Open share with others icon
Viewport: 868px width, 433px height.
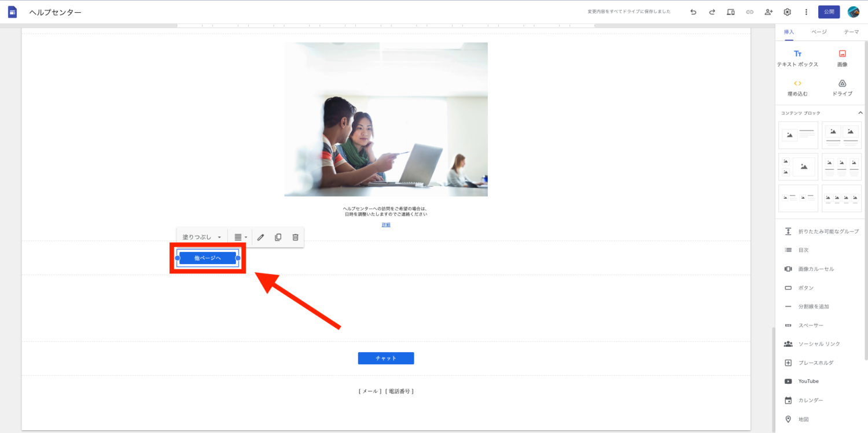tap(768, 12)
